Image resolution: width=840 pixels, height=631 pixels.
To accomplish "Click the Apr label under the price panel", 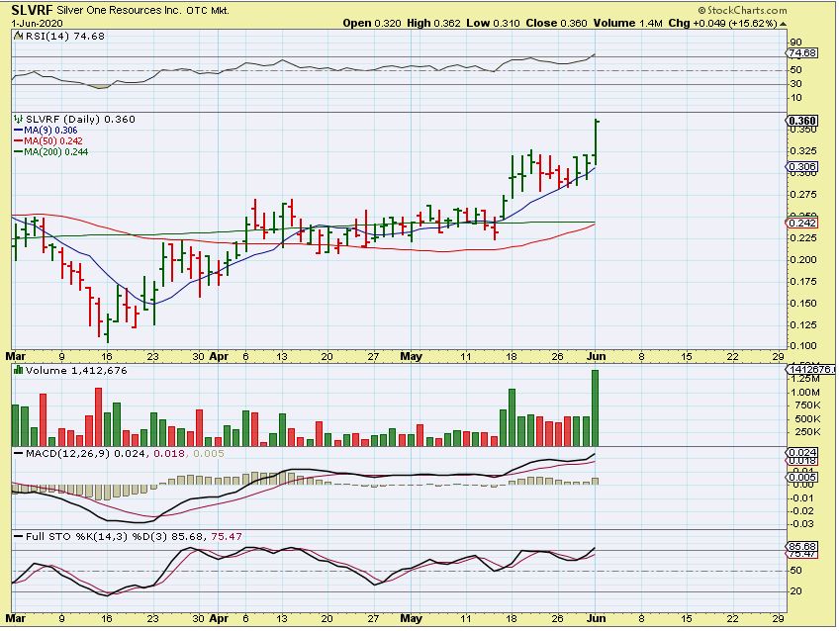I will pos(219,357).
